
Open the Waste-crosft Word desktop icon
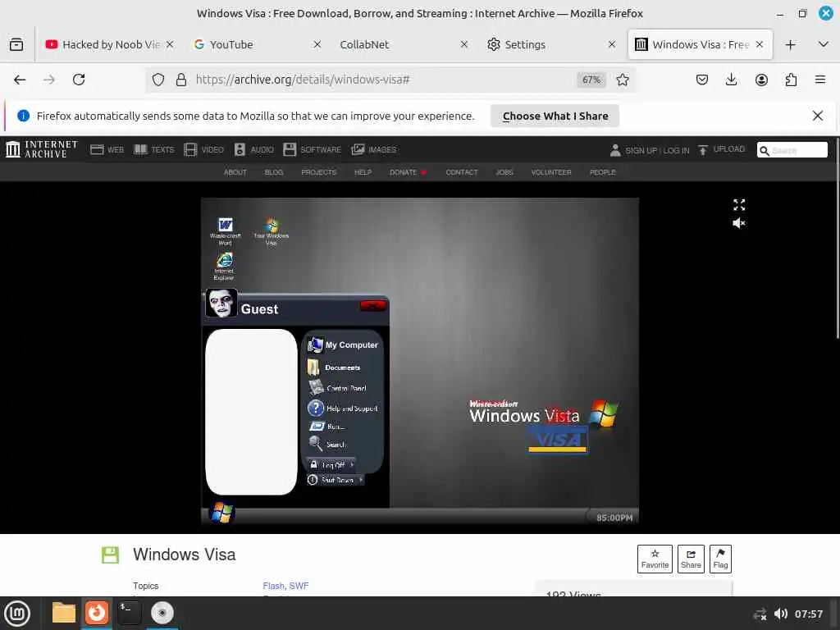[x=225, y=231]
